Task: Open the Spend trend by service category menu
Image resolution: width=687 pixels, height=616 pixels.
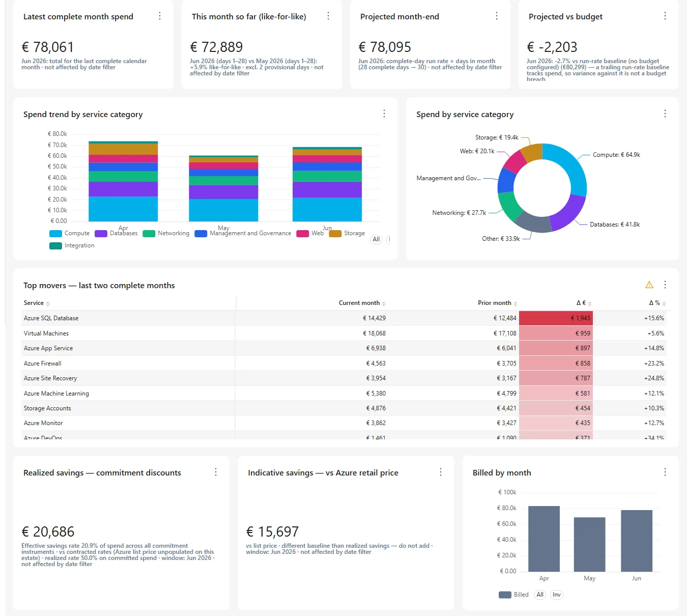Action: tap(384, 114)
